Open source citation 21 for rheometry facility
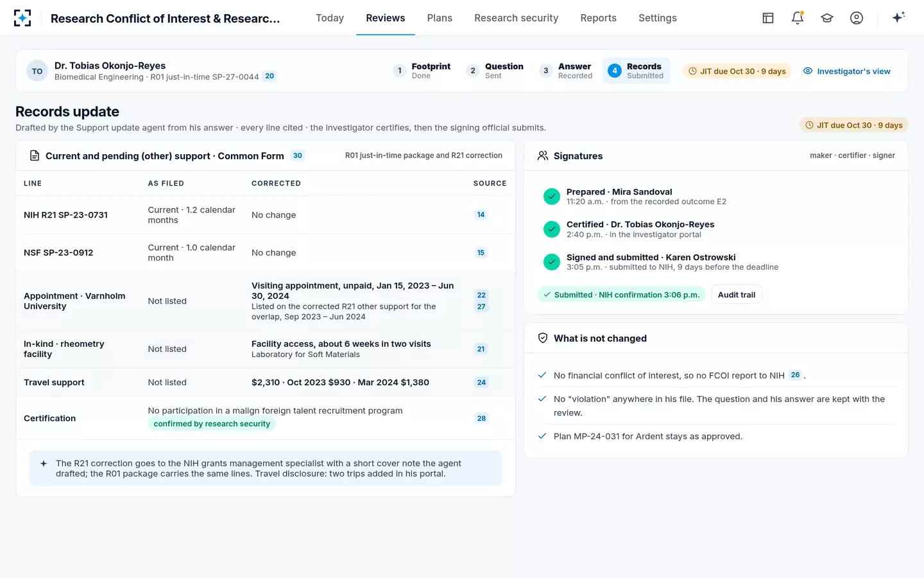 point(481,349)
